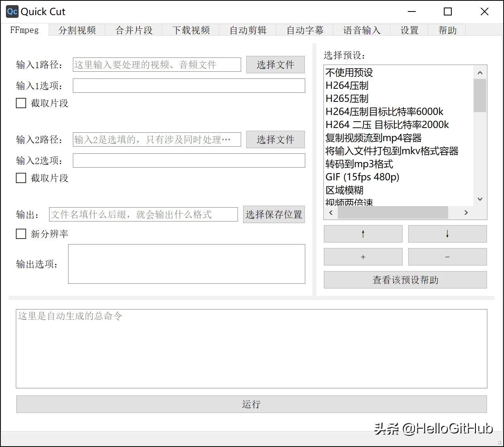
Task: Open the 自动剪辑 tab
Action: point(248,30)
